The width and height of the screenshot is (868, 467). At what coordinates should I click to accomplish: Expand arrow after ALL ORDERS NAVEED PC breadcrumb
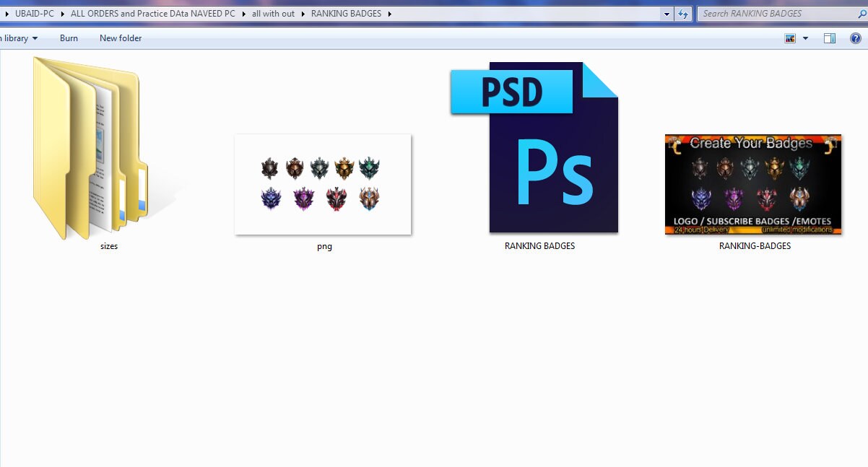tap(243, 14)
